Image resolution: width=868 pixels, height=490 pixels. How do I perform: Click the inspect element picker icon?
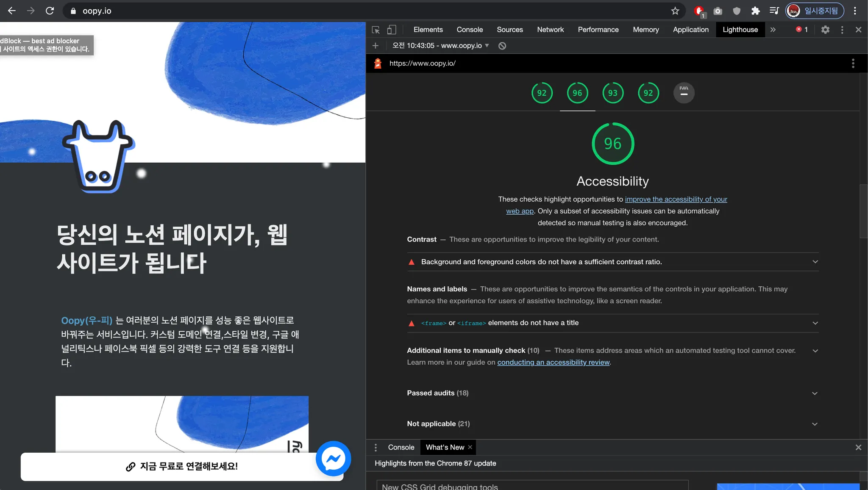376,30
